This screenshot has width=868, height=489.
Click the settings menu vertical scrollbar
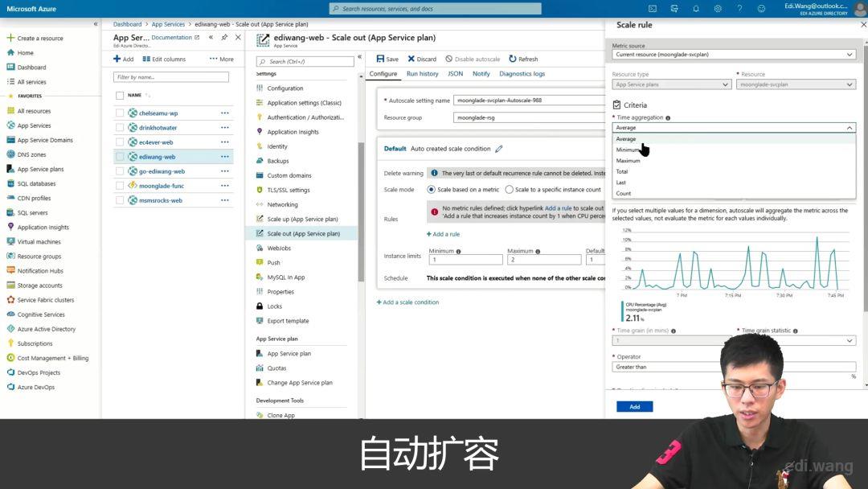click(361, 212)
